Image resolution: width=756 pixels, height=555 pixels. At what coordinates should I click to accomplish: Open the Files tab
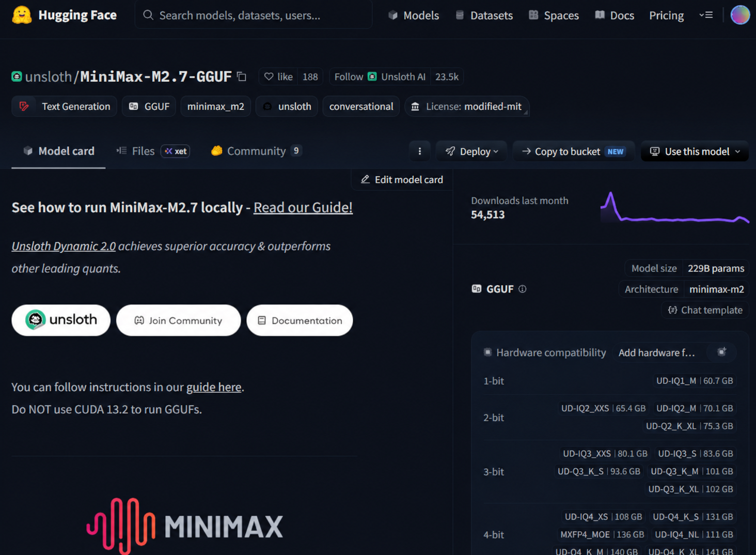[153, 151]
